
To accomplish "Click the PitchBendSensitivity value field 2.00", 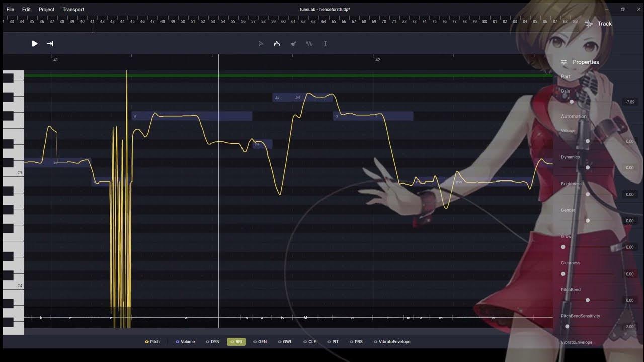I will pos(630,327).
